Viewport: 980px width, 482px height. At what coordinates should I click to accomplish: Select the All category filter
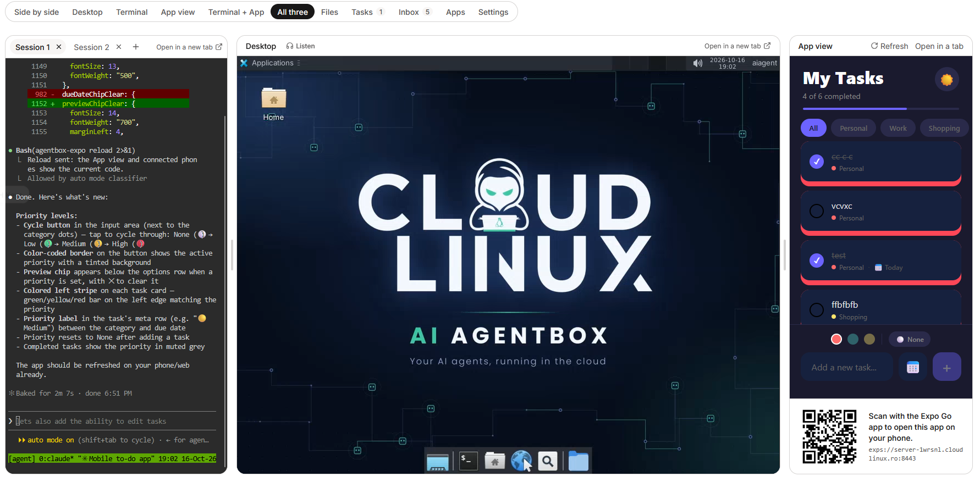coord(813,128)
